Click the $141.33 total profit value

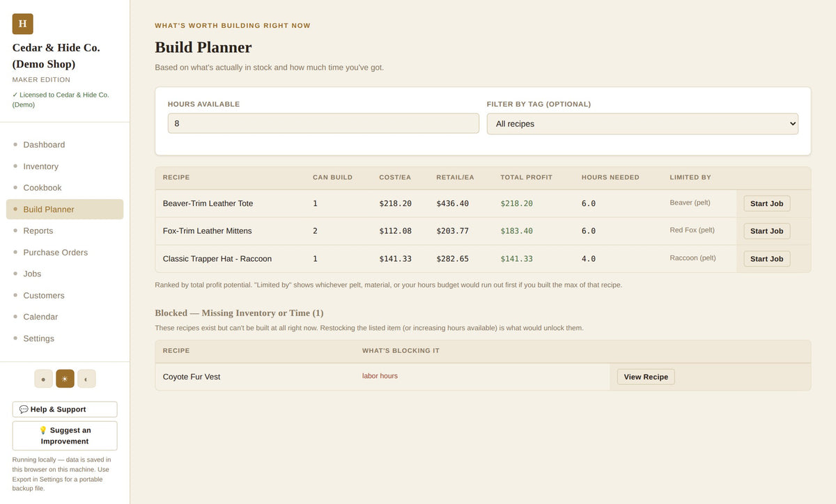pyautogui.click(x=516, y=259)
